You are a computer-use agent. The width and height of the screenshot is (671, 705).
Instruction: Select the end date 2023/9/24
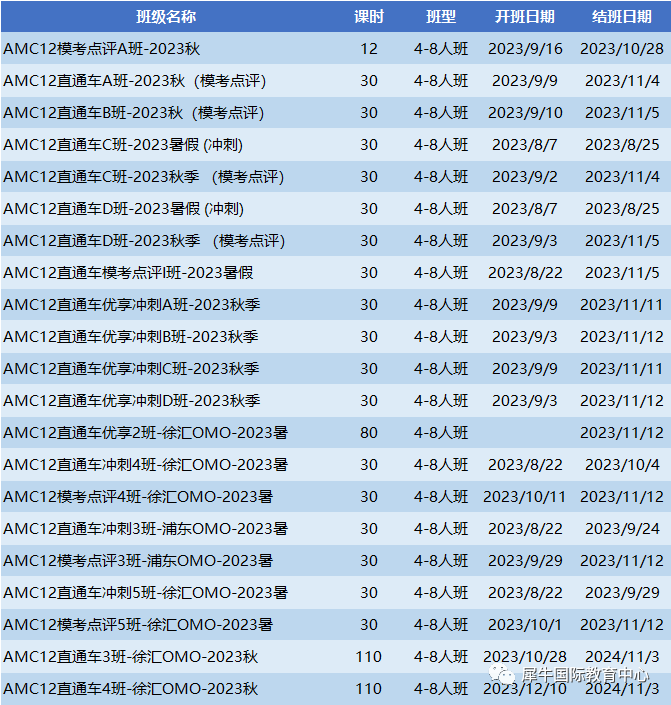pos(621,529)
